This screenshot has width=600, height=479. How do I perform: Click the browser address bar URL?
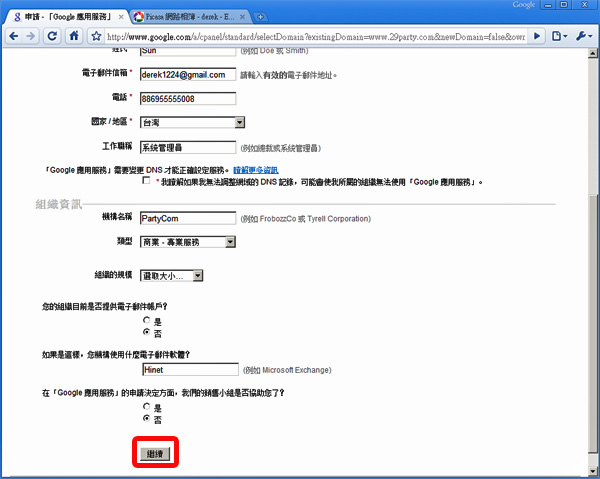click(316, 37)
